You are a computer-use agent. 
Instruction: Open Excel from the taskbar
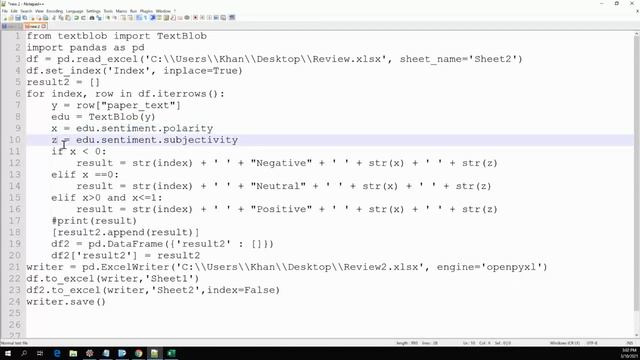(171, 353)
